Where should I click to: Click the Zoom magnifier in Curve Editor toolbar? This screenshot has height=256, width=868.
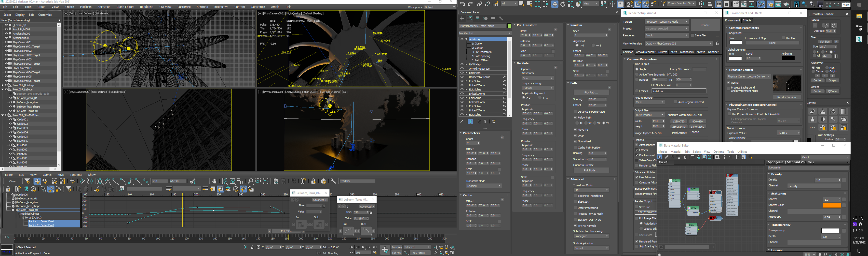pyautogui.click(x=250, y=181)
